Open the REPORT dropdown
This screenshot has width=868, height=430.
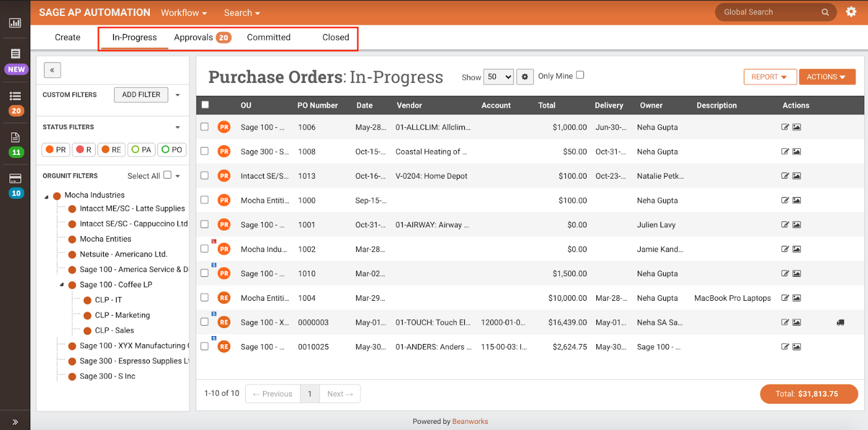click(x=770, y=77)
